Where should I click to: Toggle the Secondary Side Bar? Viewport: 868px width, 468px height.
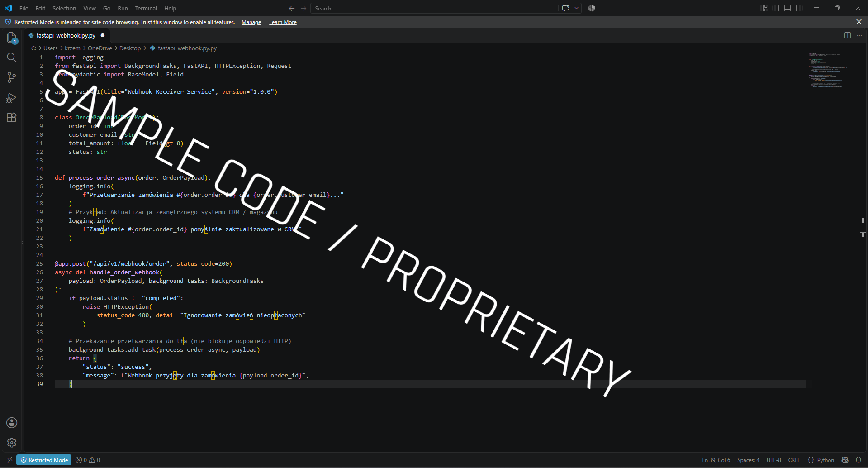point(799,8)
